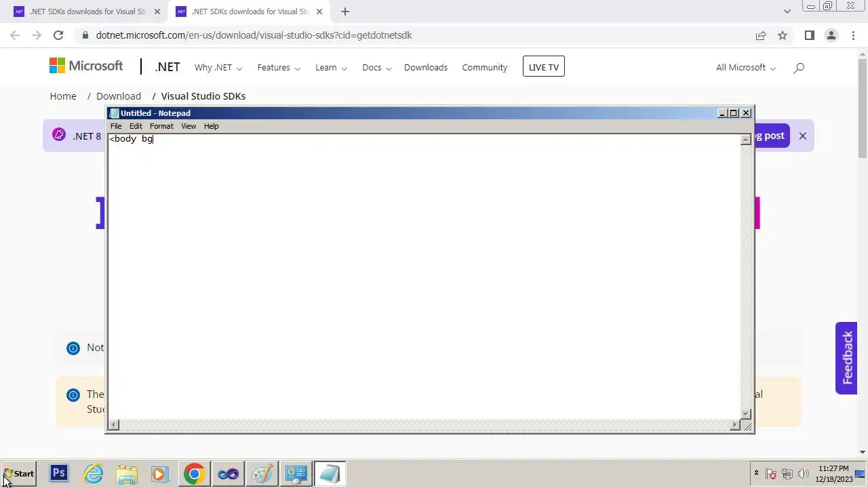The image size is (868, 488).
Task: Share this page icon in address bar
Action: pyautogui.click(x=761, y=35)
